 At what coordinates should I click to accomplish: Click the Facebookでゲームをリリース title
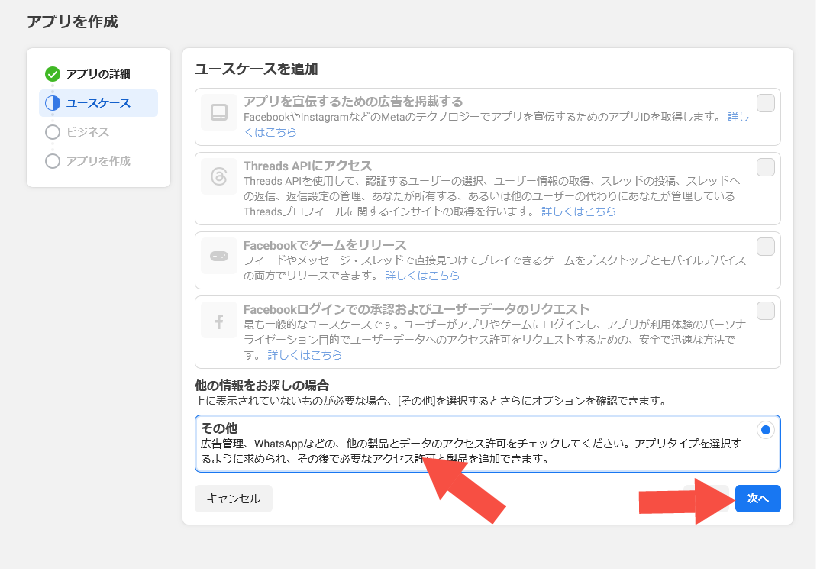click(x=325, y=245)
